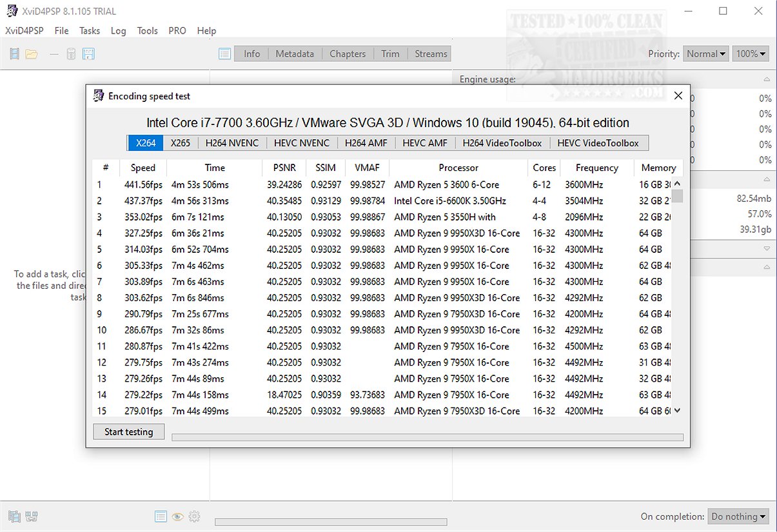Expand the collapsed section below 39.31gb

(767, 248)
